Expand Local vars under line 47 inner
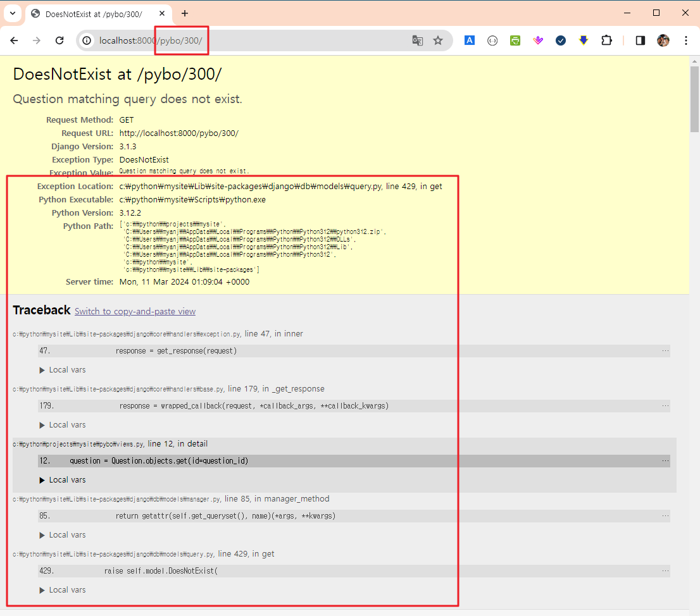The image size is (700, 616). click(63, 370)
